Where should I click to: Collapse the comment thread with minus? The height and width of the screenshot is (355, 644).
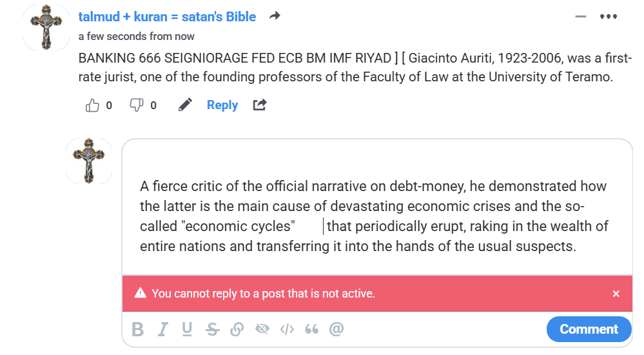[x=581, y=17]
